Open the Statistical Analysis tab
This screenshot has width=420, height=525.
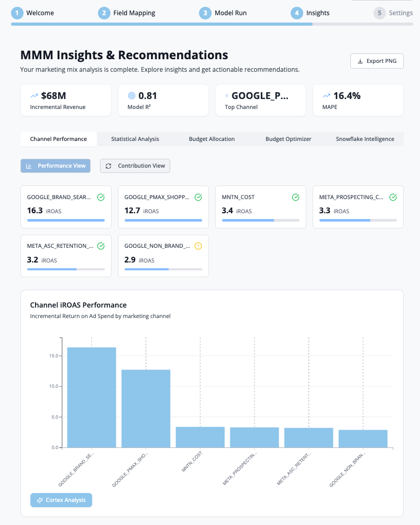(x=135, y=139)
